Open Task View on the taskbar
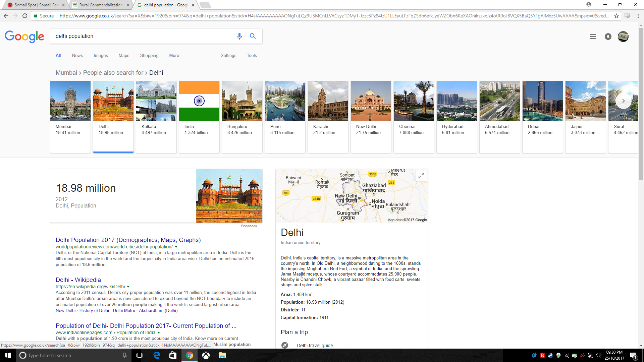Viewport: 644px width, 362px height. pos(140,355)
